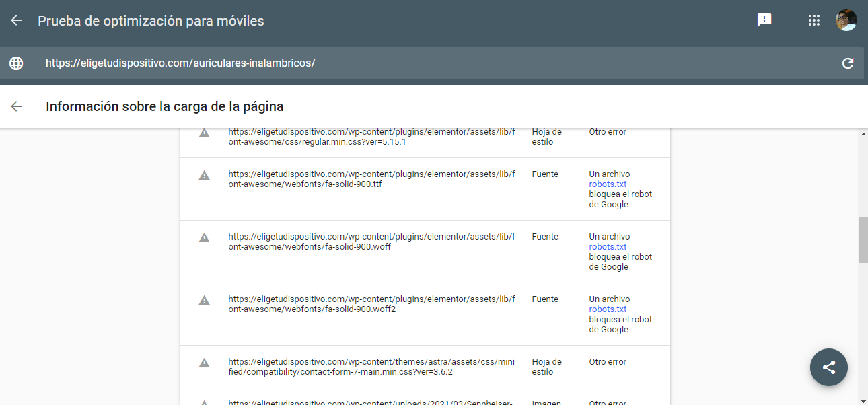Click 'Otro error' in regular.min.css row

(608, 132)
